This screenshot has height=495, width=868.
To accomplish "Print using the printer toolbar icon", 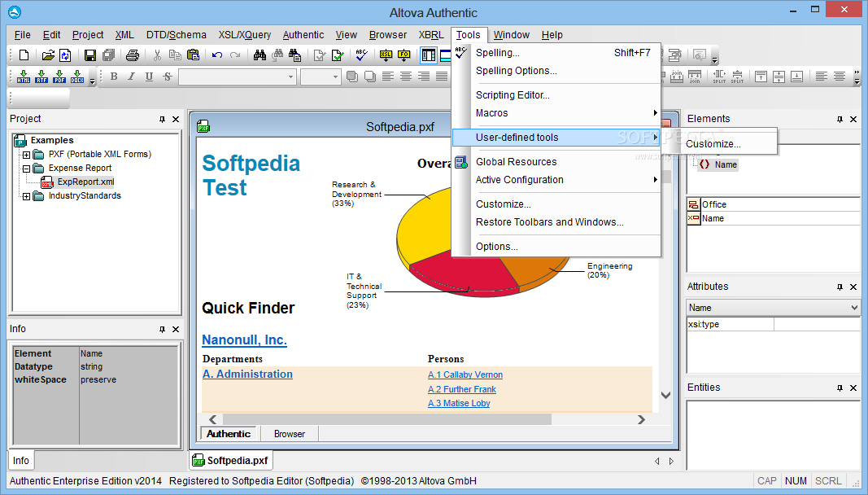I will [x=133, y=55].
